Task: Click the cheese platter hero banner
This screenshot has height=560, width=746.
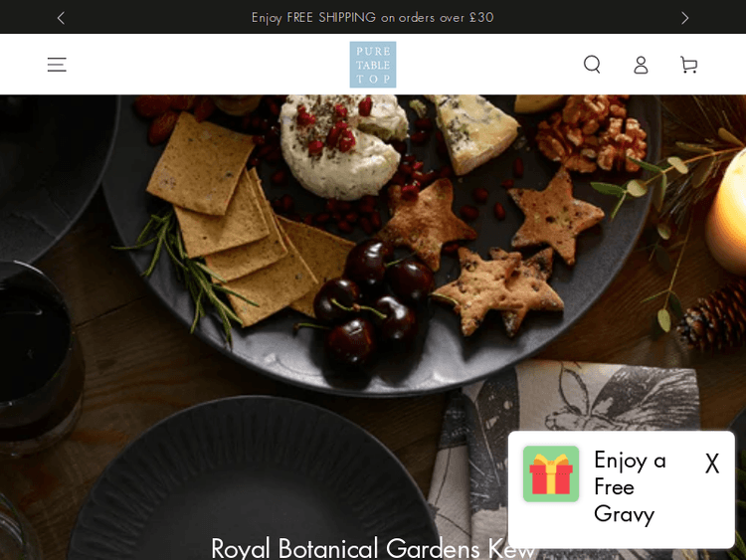Action: pos(373,327)
